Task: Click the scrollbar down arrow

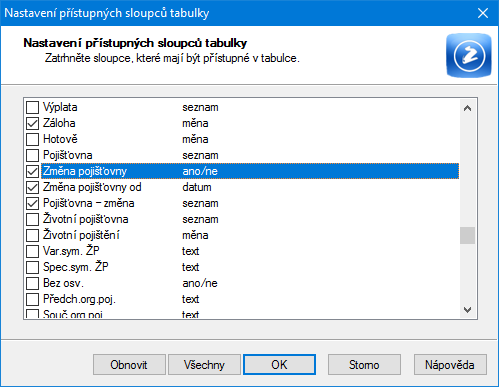Action: pos(467,310)
